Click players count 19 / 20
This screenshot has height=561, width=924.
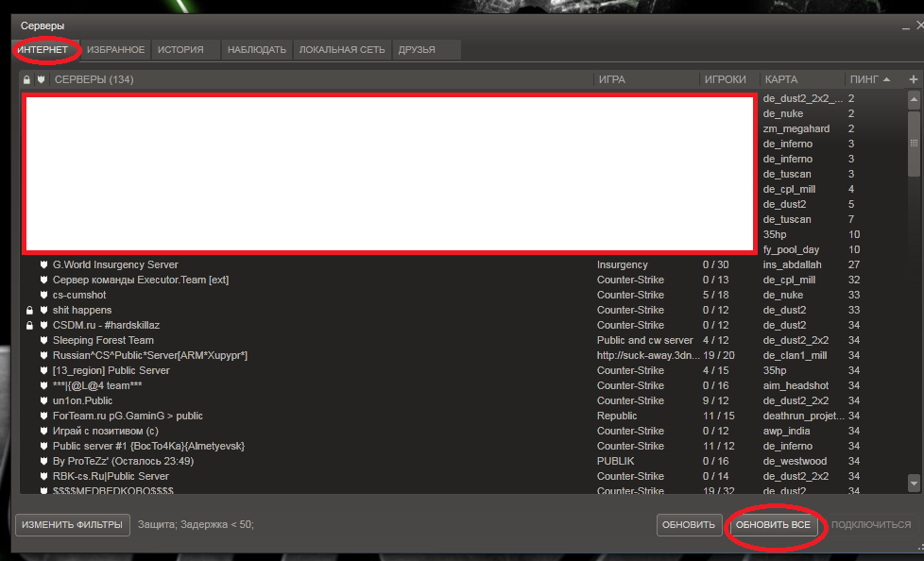point(718,355)
